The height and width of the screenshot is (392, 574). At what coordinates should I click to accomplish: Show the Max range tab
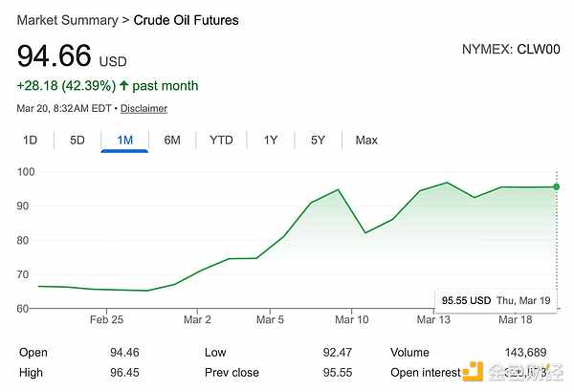(x=366, y=141)
